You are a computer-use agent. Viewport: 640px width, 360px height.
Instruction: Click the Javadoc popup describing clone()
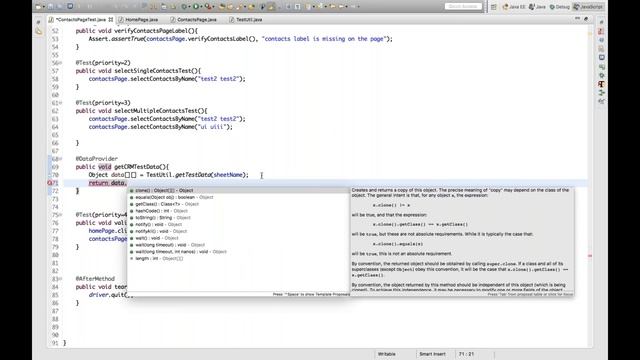(462, 241)
